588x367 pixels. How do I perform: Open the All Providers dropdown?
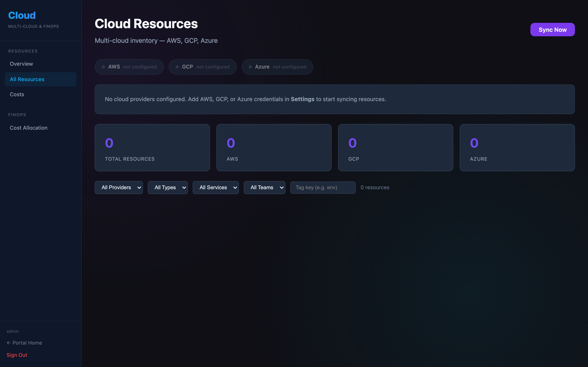119,187
